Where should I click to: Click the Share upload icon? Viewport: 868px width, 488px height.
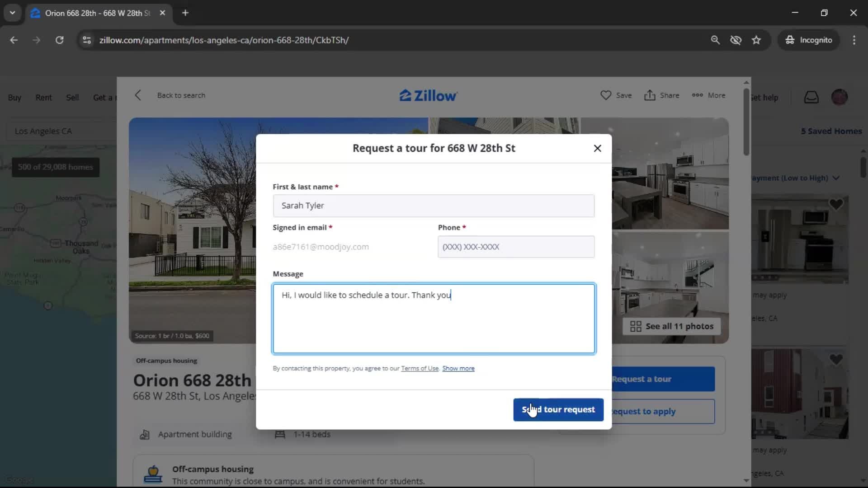650,95
